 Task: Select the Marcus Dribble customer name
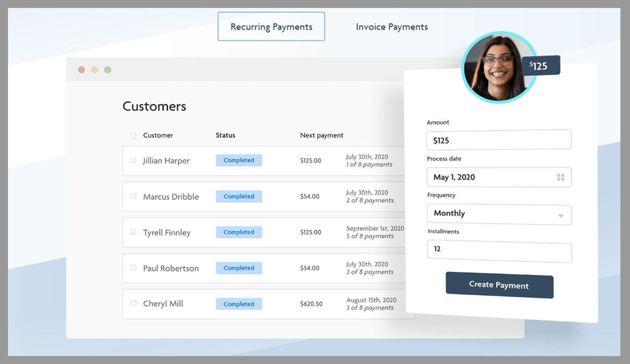pyautogui.click(x=171, y=197)
